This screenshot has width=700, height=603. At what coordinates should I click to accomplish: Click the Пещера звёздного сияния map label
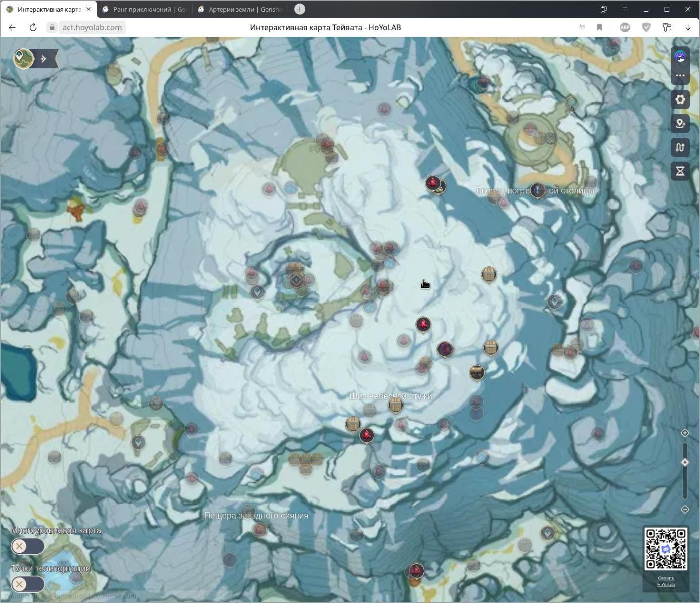pos(256,515)
